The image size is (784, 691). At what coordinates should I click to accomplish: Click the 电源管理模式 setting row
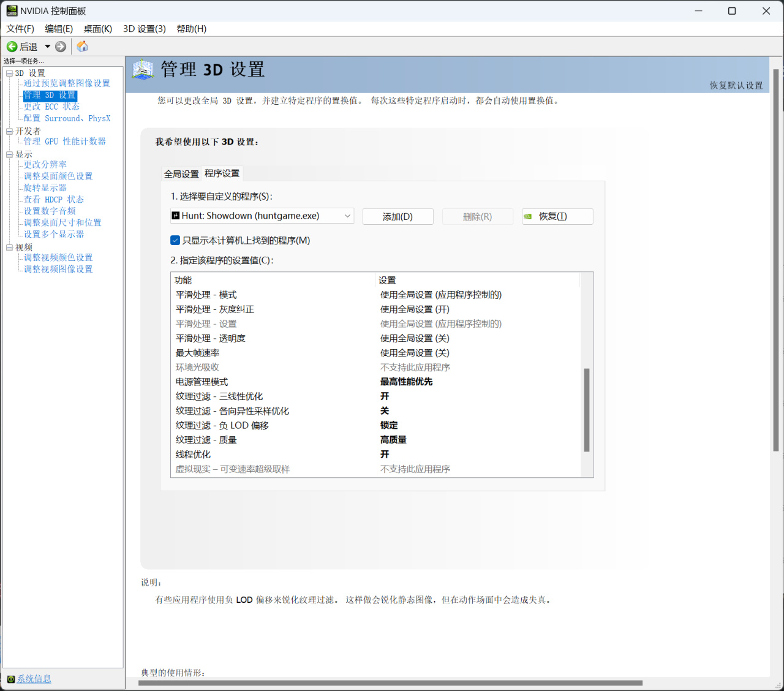tap(375, 382)
